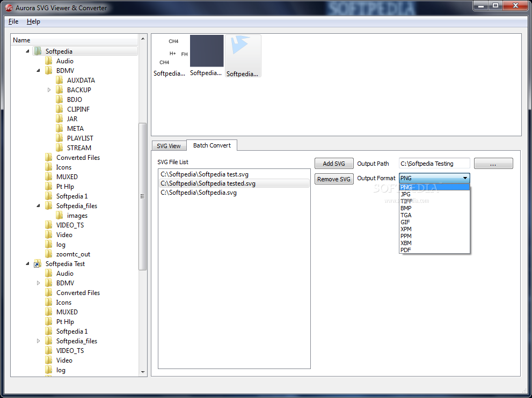This screenshot has width=532, height=398.
Task: Select log folder under Softpedia
Action: (x=61, y=245)
